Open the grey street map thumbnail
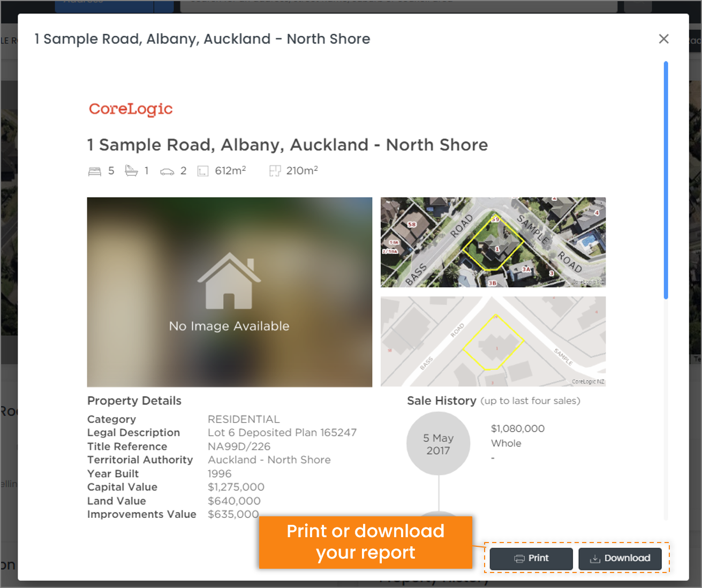 (493, 341)
